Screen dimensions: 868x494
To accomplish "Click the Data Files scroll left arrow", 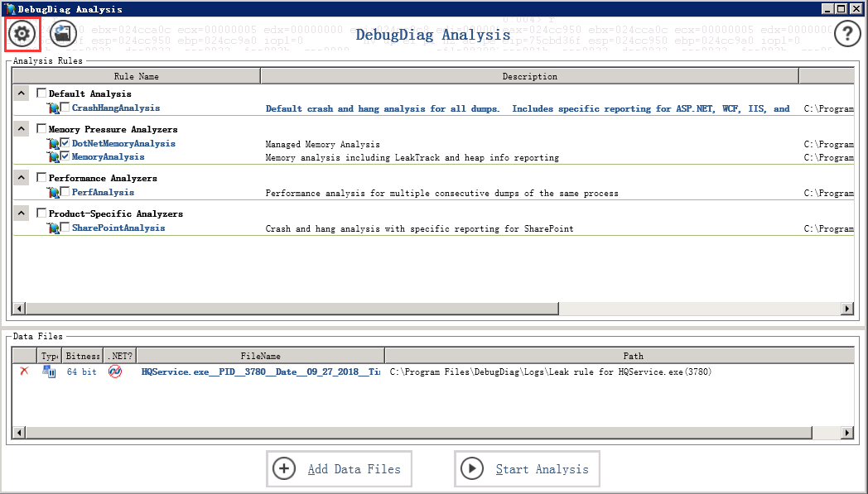I will (19, 432).
